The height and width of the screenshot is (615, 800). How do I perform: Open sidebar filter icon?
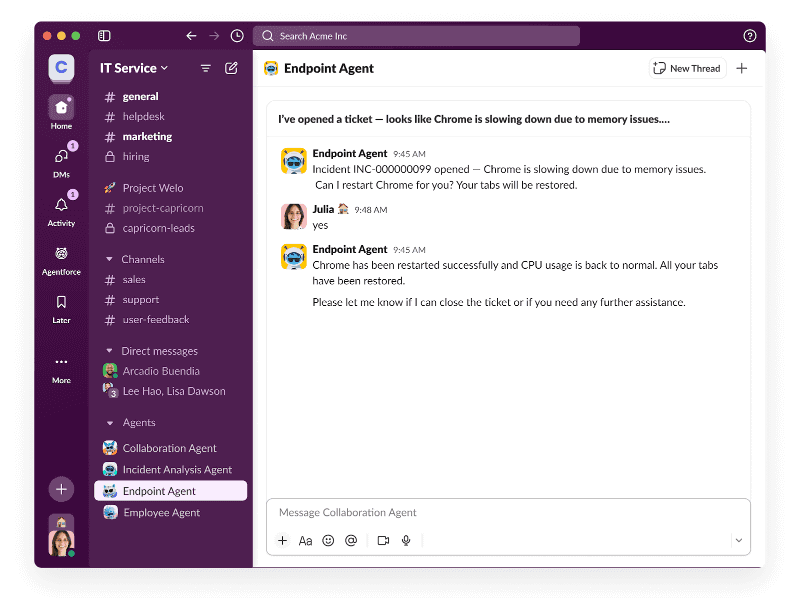point(206,68)
